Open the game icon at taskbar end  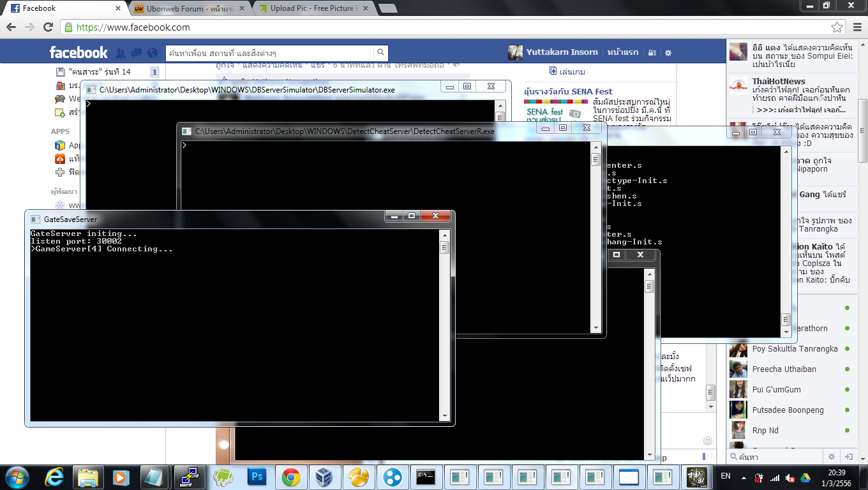696,477
